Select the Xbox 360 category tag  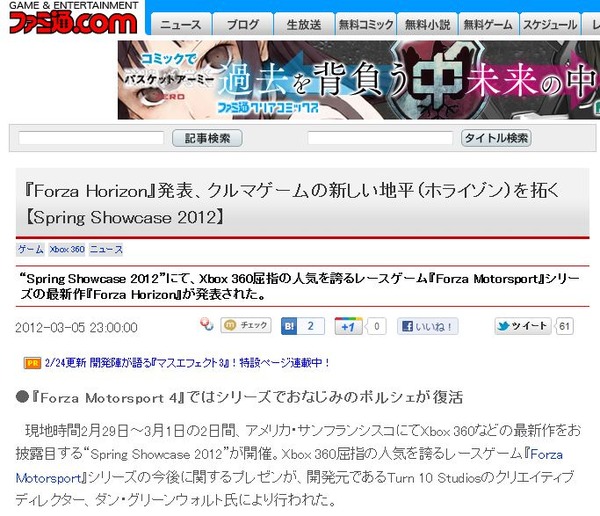coord(67,249)
